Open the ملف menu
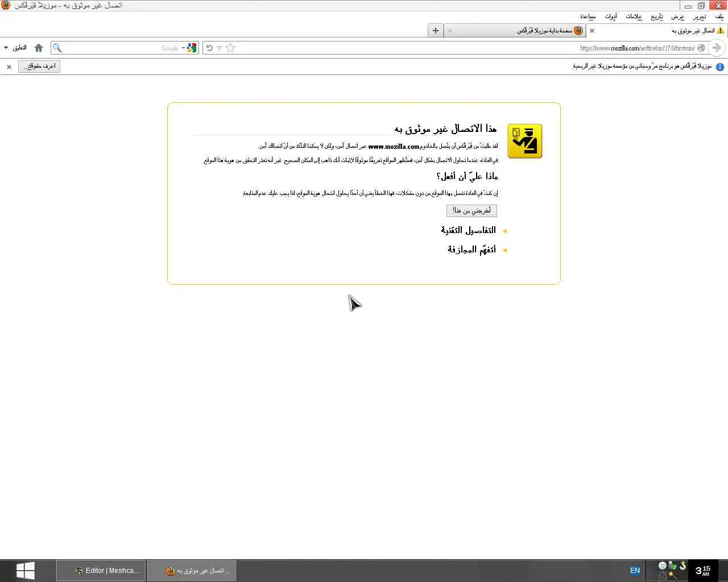The height and width of the screenshot is (582, 728). coord(720,16)
